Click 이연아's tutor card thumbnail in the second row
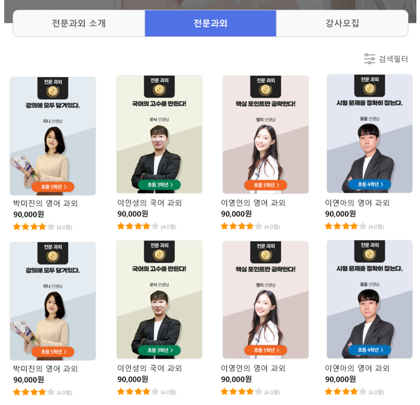Viewport: 420px width, 405px height. [370, 299]
